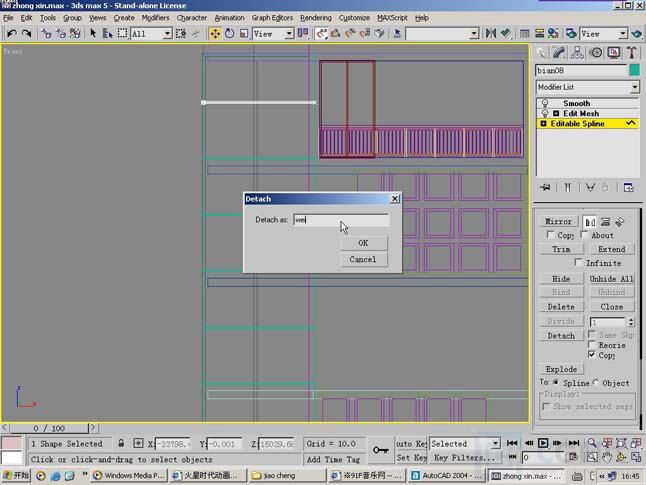The width and height of the screenshot is (646, 485).
Task: Toggle the Edit Mesh modifier lightbulb
Action: (x=545, y=113)
